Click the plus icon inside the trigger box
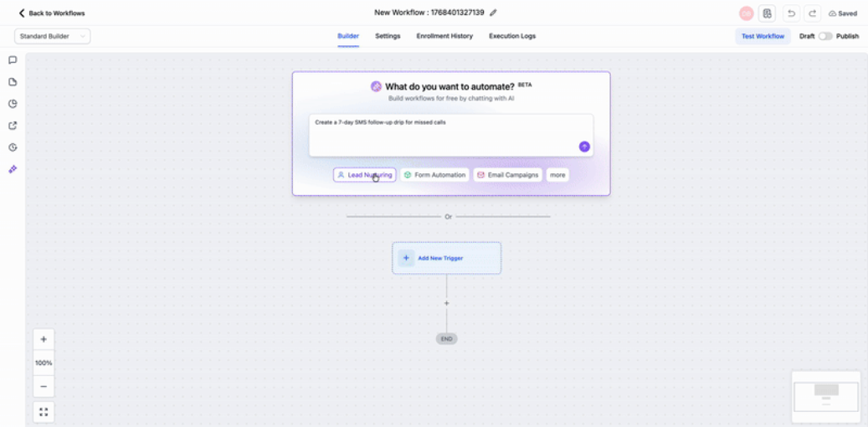 coord(406,258)
